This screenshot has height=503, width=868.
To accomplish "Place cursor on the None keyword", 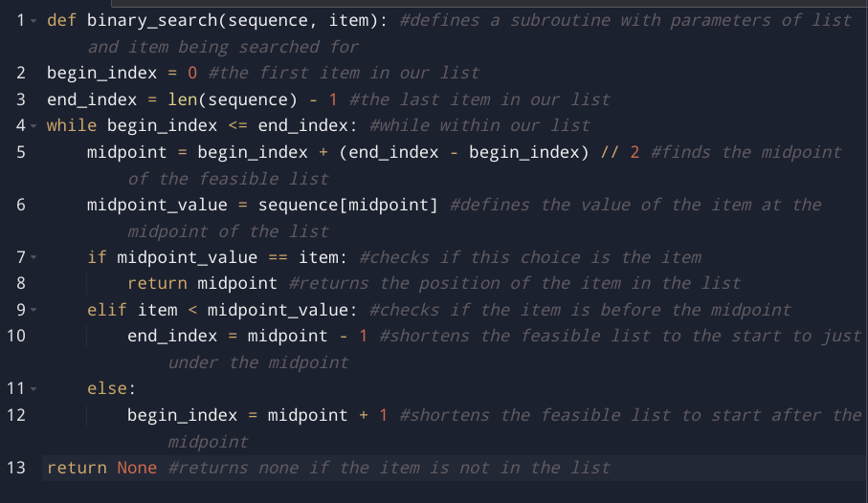I will click(137, 468).
